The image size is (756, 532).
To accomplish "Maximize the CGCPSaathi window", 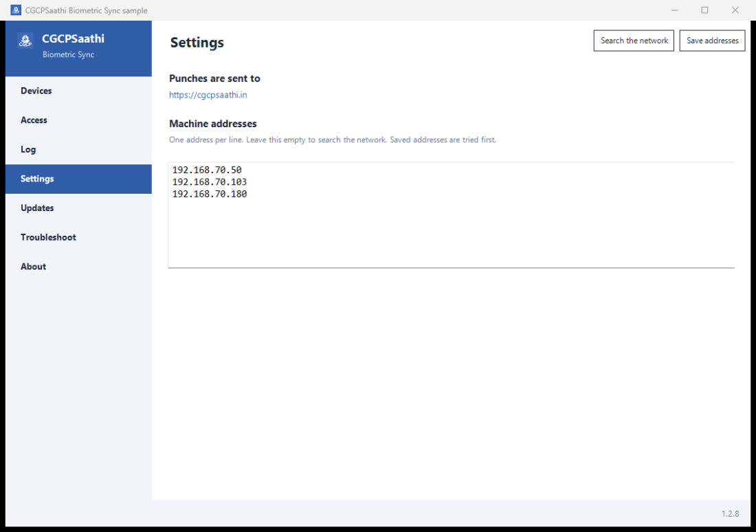I will click(x=704, y=10).
